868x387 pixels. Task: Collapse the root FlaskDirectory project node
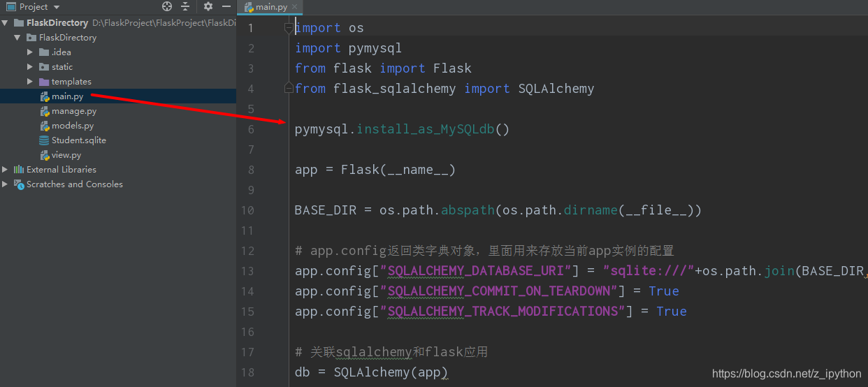6,23
